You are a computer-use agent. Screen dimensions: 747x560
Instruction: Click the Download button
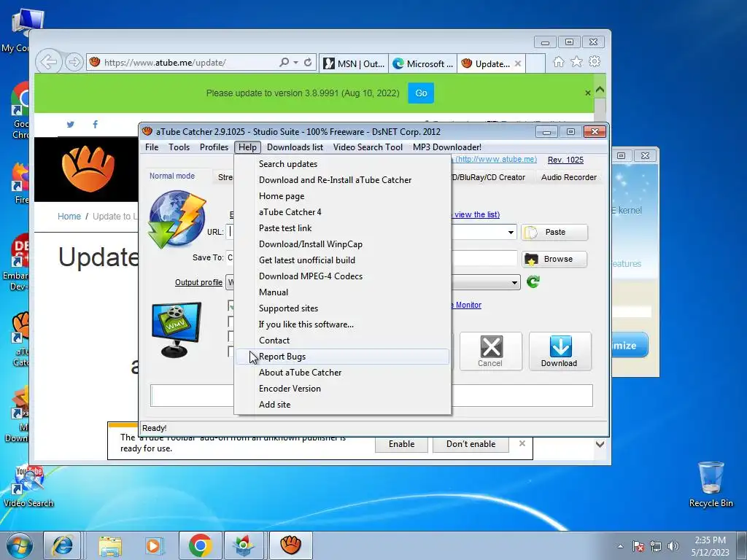tap(560, 351)
